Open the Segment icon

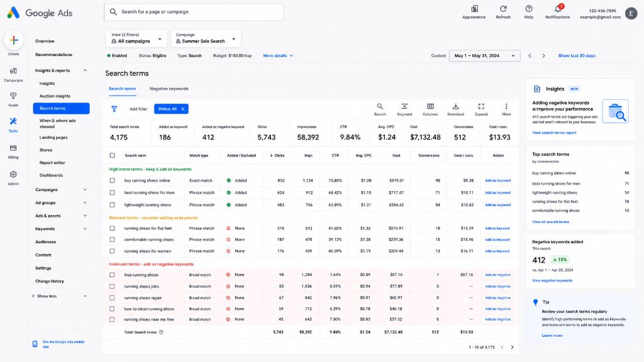point(404,107)
